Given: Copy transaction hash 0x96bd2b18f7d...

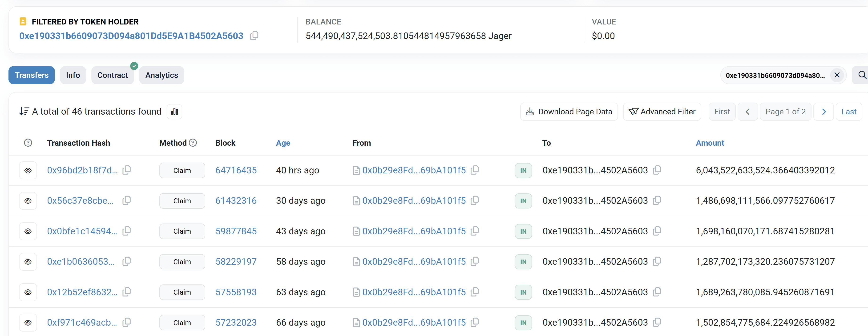Looking at the screenshot, I should click(x=127, y=170).
